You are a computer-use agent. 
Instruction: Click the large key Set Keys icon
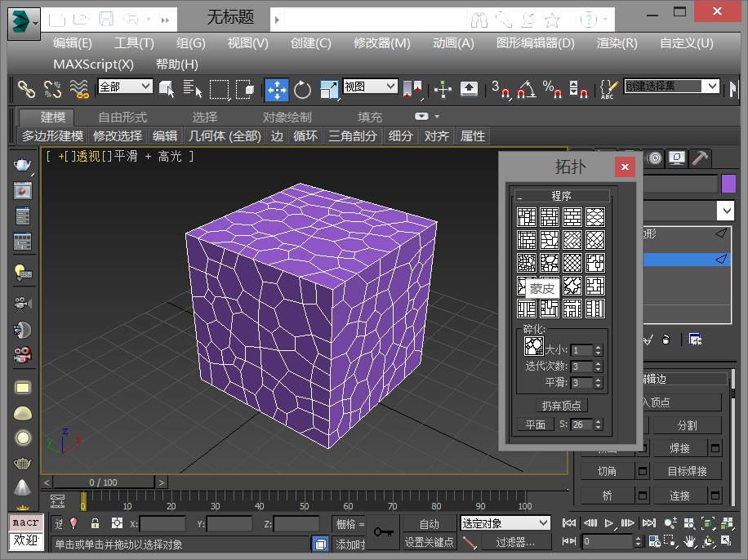tap(384, 531)
